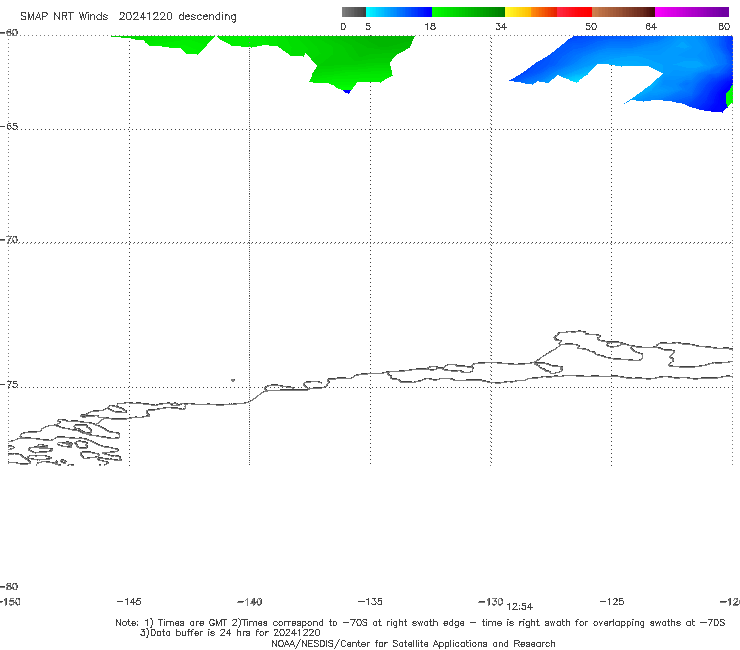
Task: Click the brown segment of the color bar
Action: point(623,12)
